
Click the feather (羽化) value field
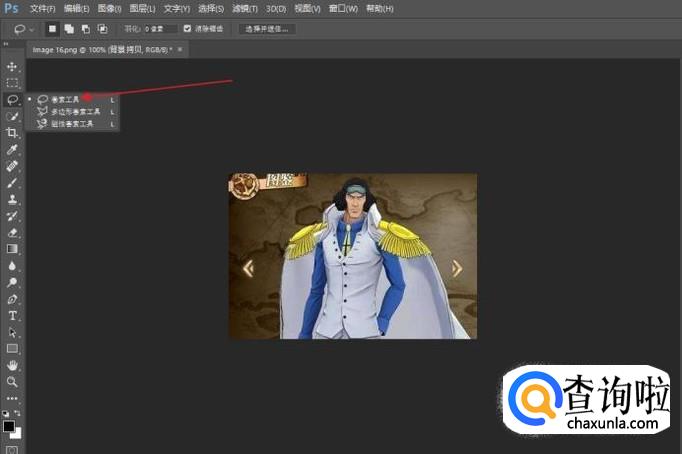click(160, 29)
